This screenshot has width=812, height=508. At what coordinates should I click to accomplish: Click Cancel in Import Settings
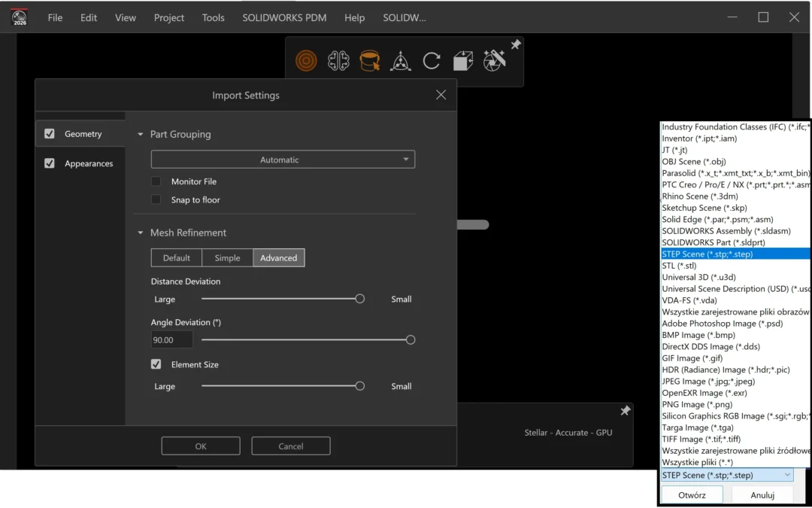click(291, 446)
